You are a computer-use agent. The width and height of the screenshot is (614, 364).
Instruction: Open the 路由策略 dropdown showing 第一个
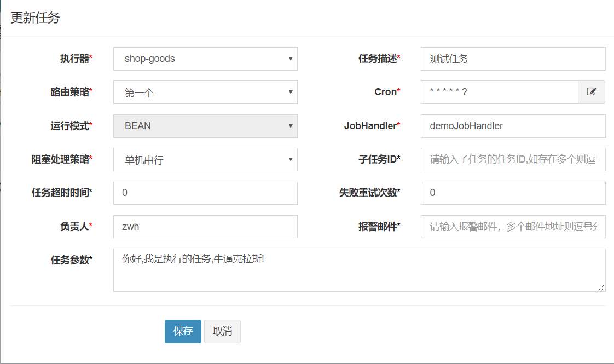[x=205, y=92]
